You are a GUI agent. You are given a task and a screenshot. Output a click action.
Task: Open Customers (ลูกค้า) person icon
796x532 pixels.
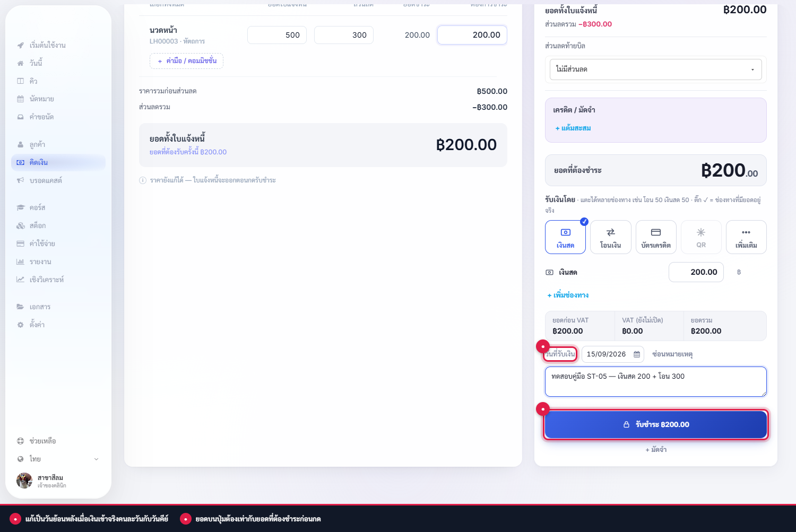pyautogui.click(x=21, y=144)
